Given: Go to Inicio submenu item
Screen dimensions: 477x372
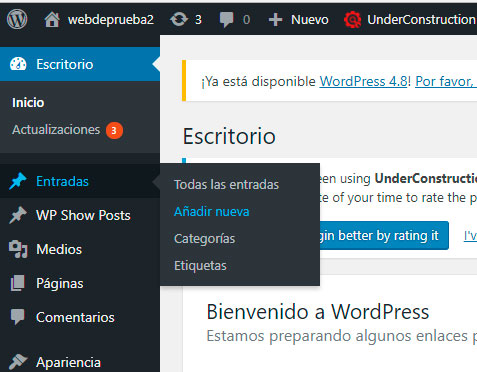Looking at the screenshot, I should [28, 103].
